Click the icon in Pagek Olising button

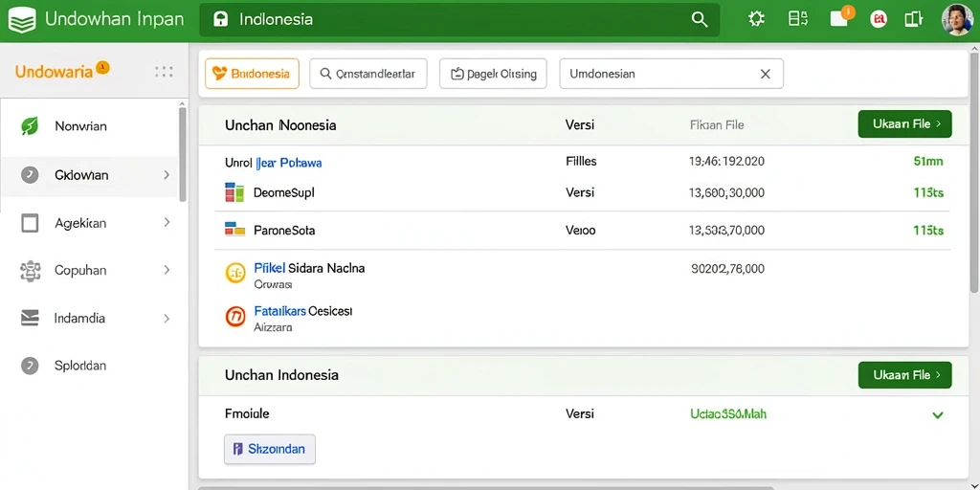pyautogui.click(x=457, y=74)
